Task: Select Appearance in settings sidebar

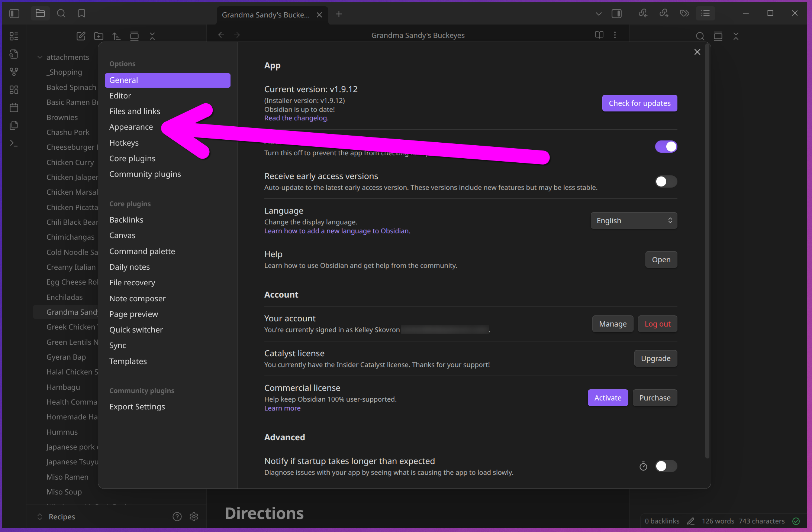Action: tap(131, 127)
